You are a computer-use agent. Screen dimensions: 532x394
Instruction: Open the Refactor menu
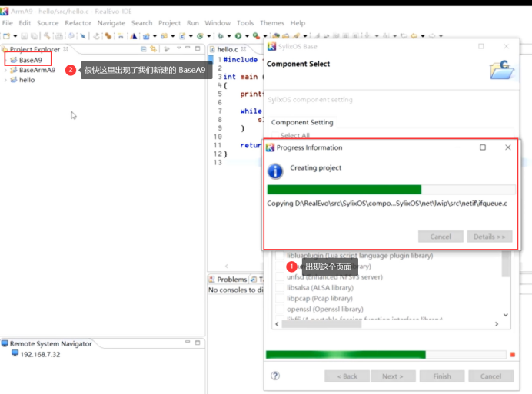tap(78, 23)
